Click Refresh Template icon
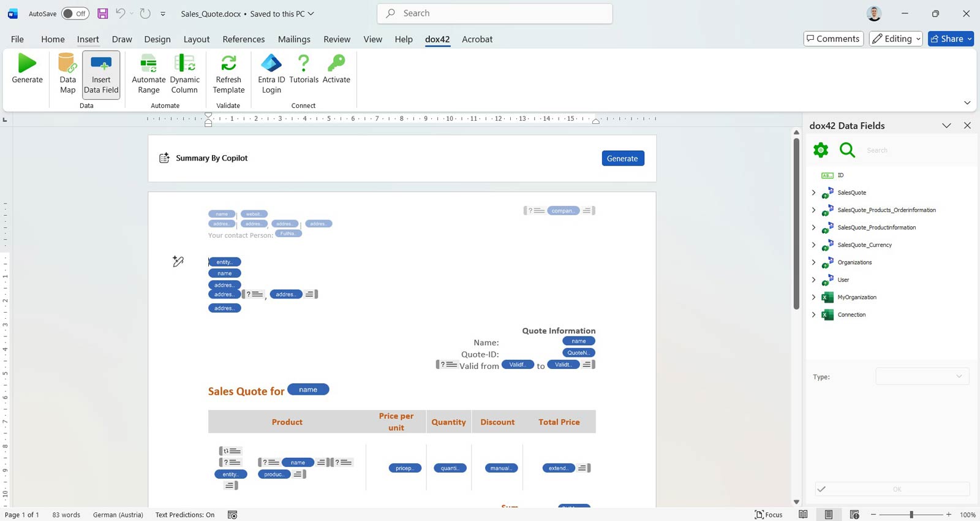Viewport: 980px width, 521px height. tap(228, 63)
